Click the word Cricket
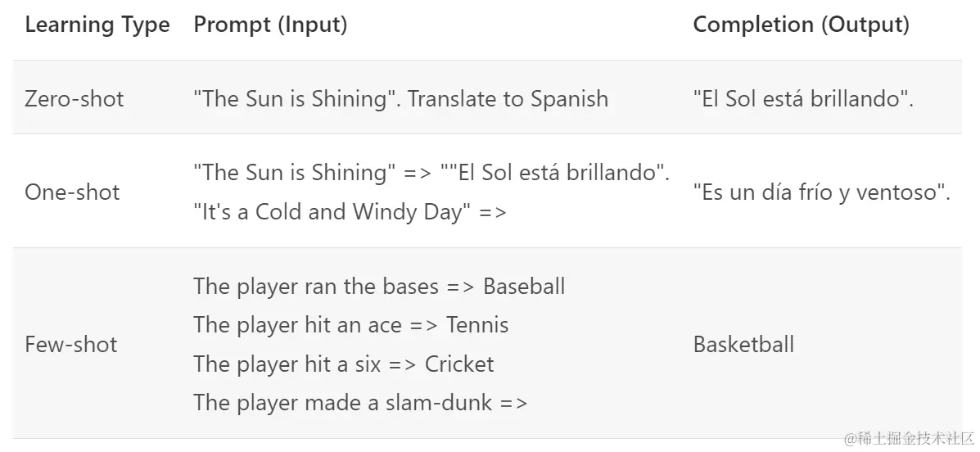This screenshot has width=980, height=452. 459,364
